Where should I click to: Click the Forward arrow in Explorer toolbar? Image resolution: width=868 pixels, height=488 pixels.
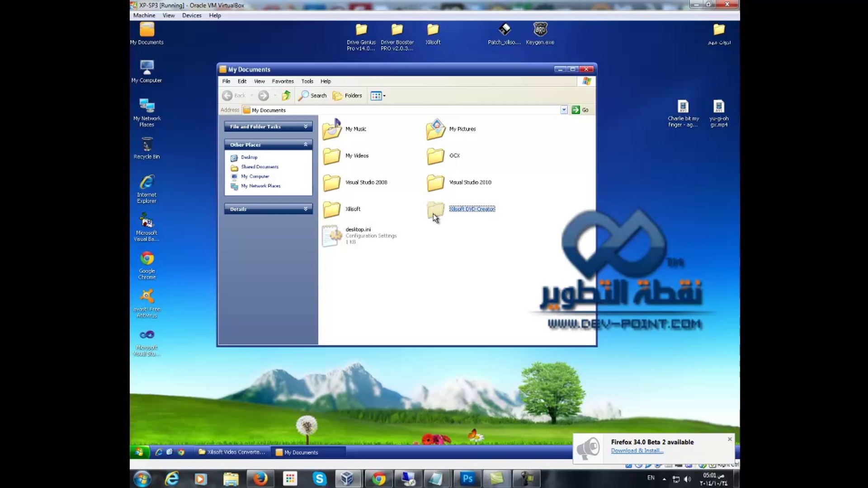[264, 96]
